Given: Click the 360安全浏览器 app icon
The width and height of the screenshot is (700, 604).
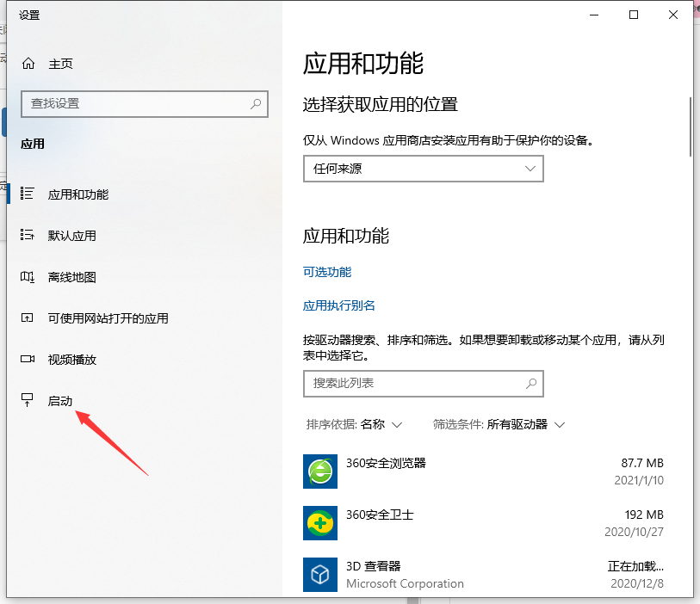Looking at the screenshot, I should tap(319, 471).
